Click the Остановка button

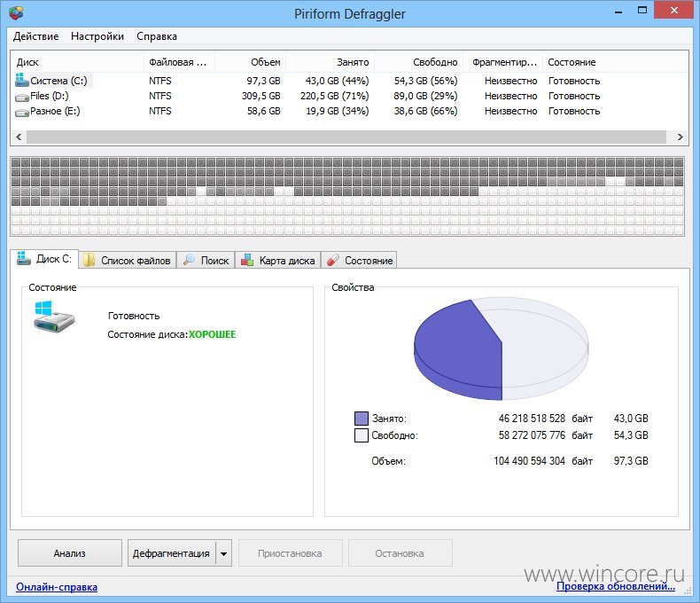pyautogui.click(x=400, y=553)
